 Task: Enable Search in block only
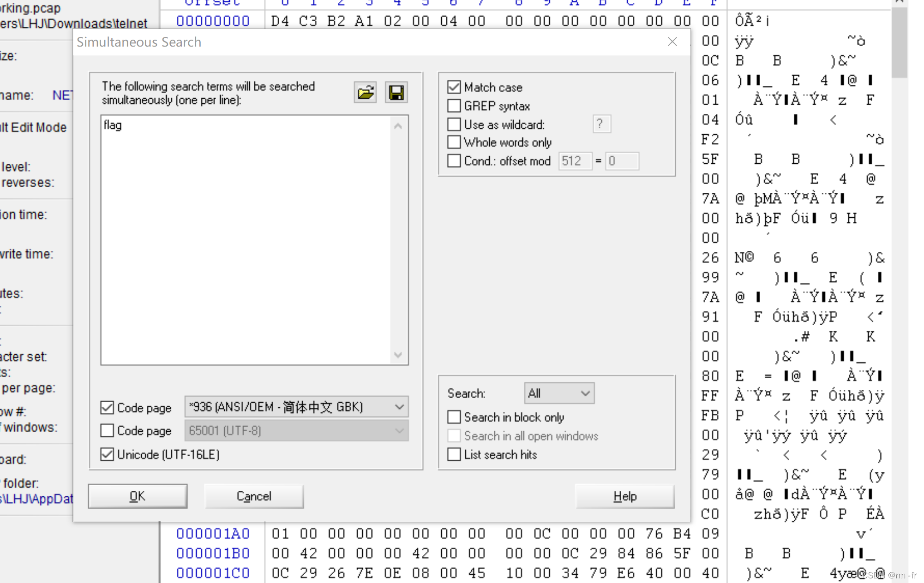click(x=454, y=416)
